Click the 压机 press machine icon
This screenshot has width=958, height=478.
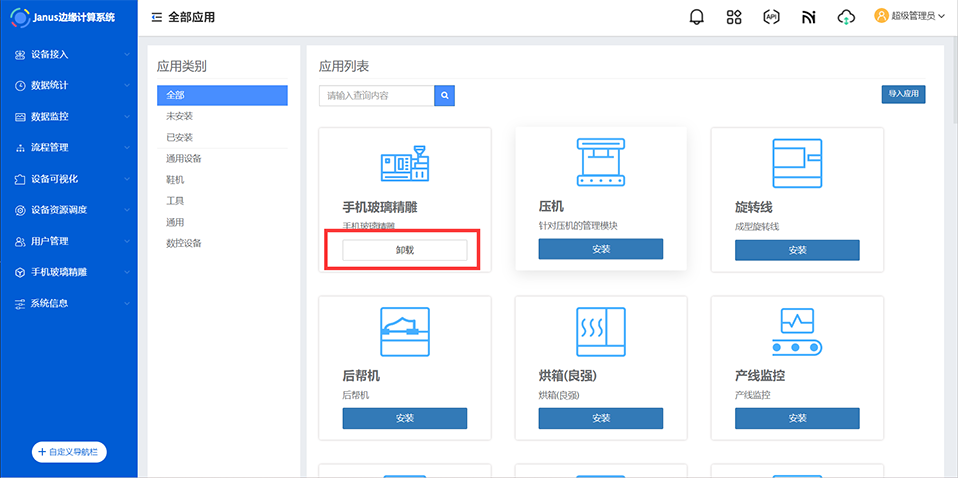(x=600, y=162)
